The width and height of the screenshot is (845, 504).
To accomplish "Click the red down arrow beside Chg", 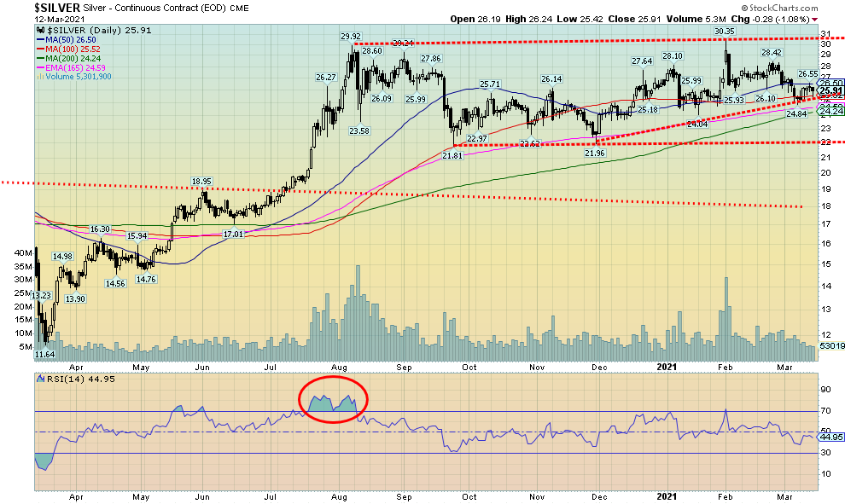I will pyautogui.click(x=814, y=19).
